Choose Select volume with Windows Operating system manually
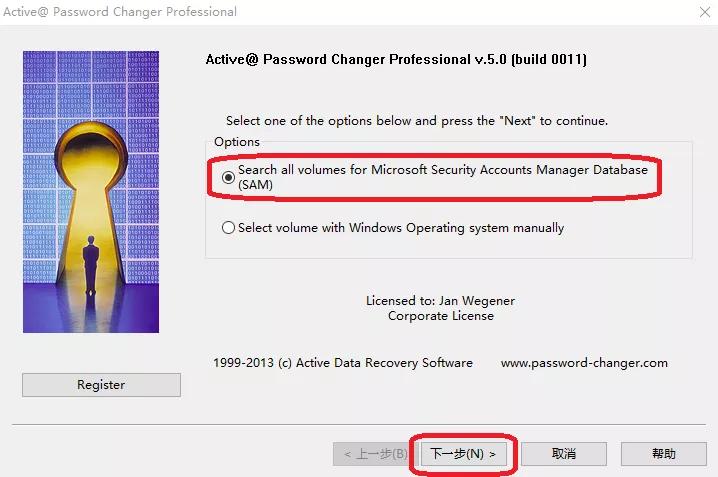The height and width of the screenshot is (477, 718). [229, 228]
